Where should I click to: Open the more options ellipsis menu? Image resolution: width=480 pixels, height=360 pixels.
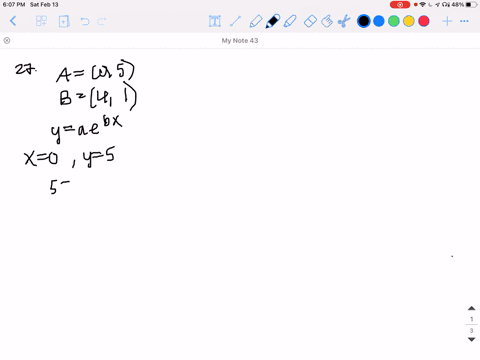tap(464, 21)
